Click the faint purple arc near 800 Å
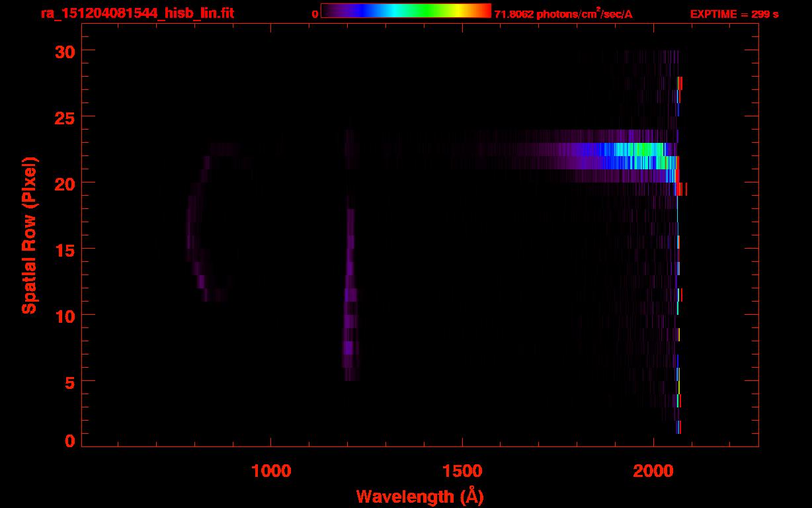Image resolution: width=812 pixels, height=508 pixels. coord(208,222)
